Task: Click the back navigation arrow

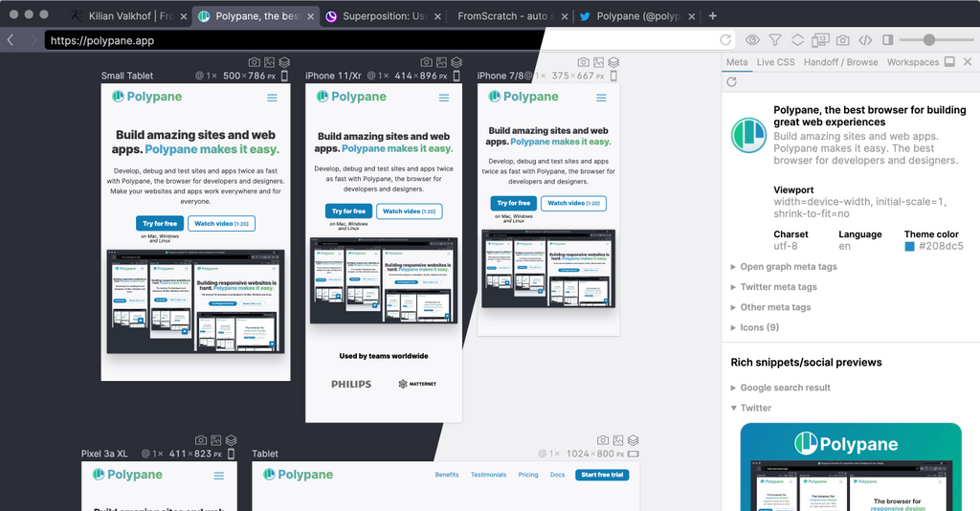Action: [11, 40]
